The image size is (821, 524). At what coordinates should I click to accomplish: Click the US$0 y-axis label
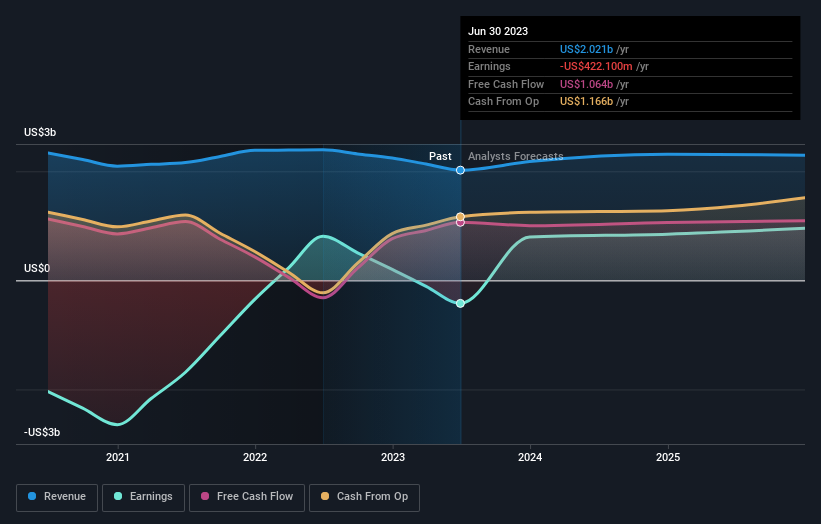(x=37, y=269)
